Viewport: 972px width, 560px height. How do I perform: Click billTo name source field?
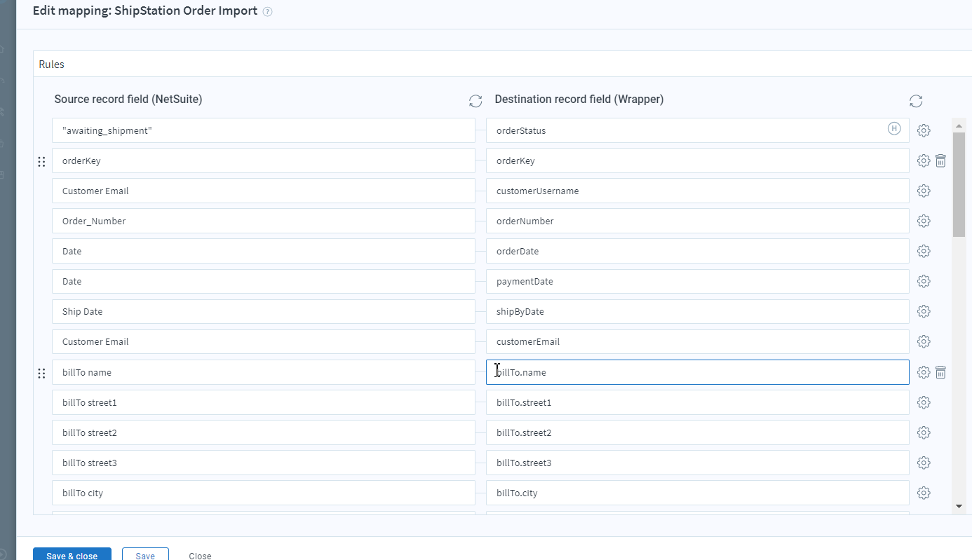tap(264, 372)
